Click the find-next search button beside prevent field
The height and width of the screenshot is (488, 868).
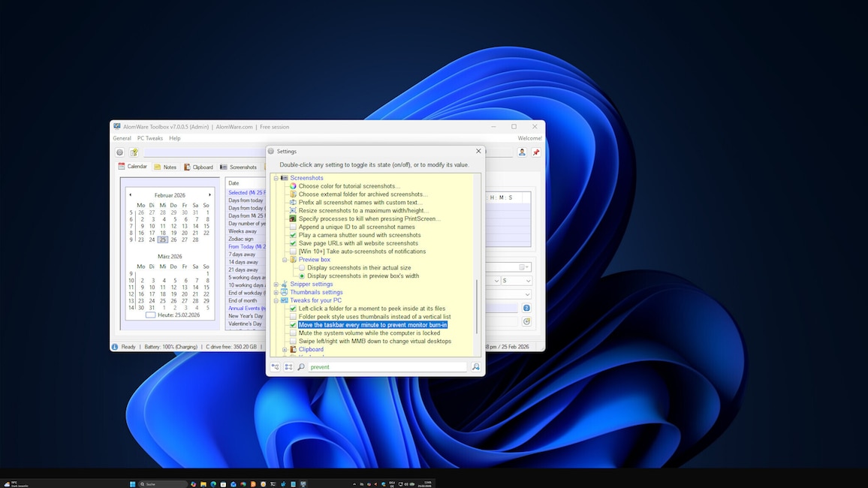tap(475, 367)
